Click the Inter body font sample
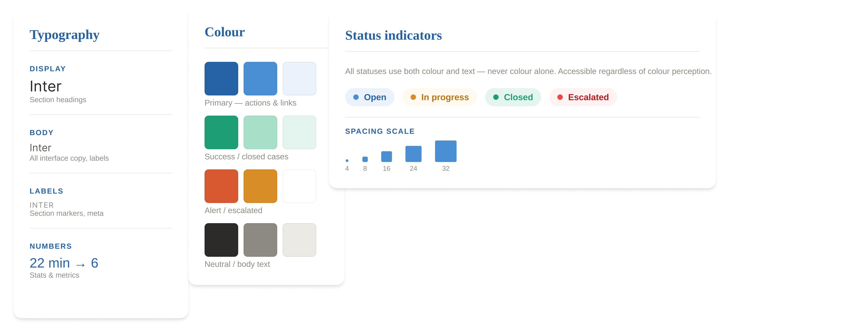The height and width of the screenshot is (326, 868). 40,147
